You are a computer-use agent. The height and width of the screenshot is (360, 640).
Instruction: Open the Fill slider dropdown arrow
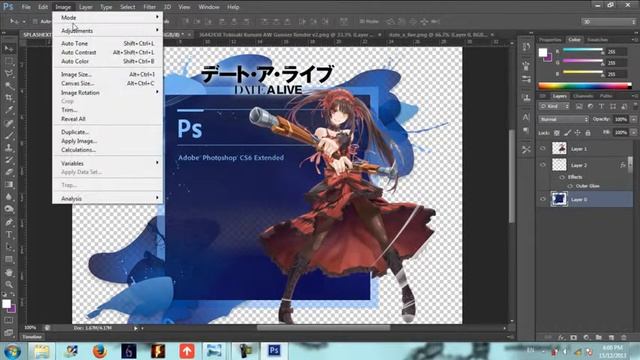click(x=633, y=133)
